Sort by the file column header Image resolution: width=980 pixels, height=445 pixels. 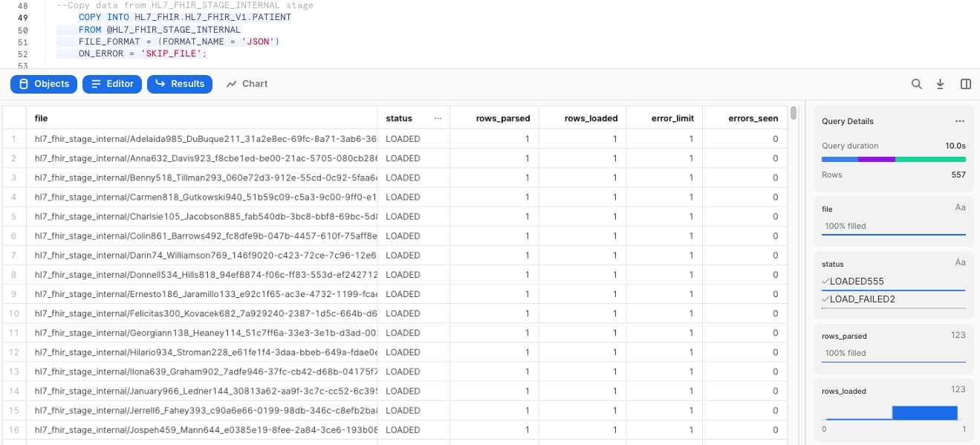(42, 119)
